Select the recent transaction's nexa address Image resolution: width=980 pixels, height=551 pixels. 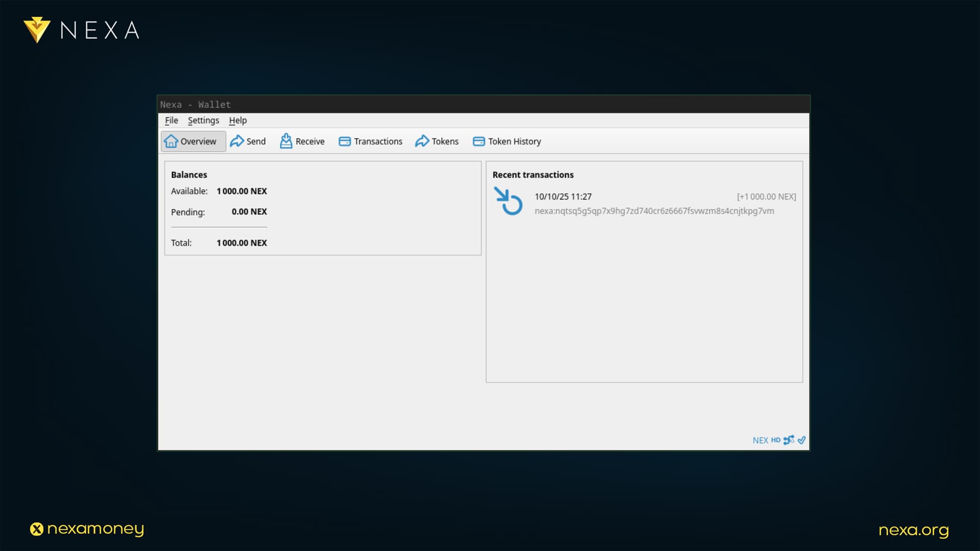(x=654, y=211)
